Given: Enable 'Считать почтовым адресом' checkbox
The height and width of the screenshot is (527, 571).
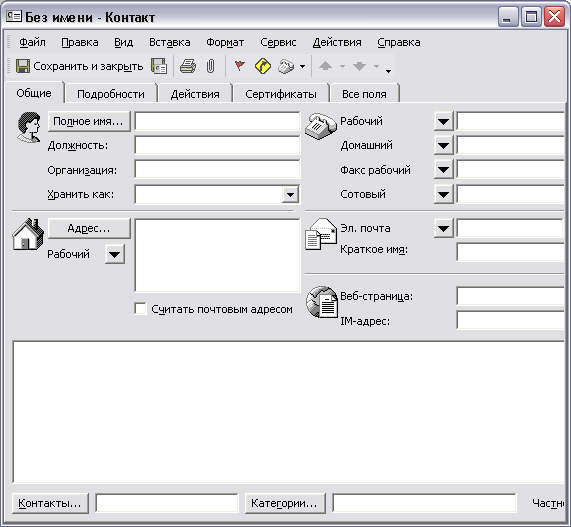Looking at the screenshot, I should tap(140, 308).
